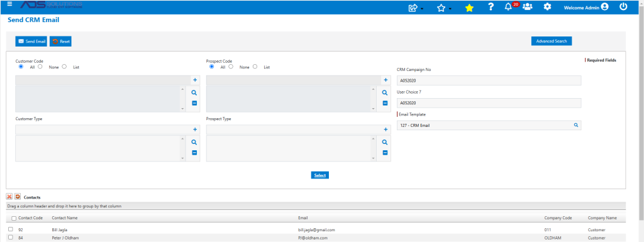The height and width of the screenshot is (242, 644).
Task: Remove Customer Code entry minus icon
Action: pos(194,103)
